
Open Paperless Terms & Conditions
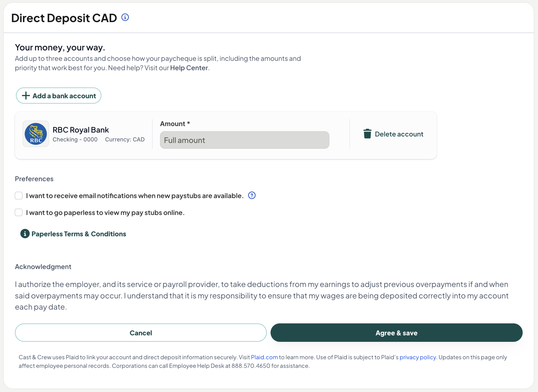click(79, 234)
